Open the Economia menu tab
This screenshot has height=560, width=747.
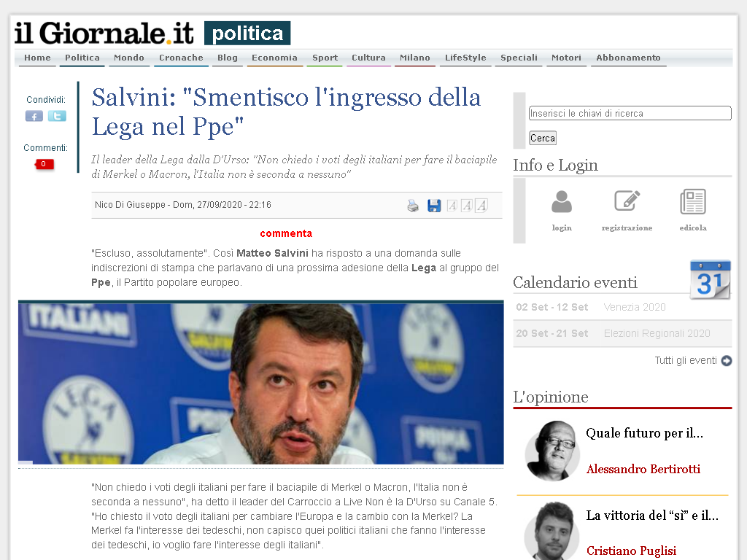coord(274,58)
